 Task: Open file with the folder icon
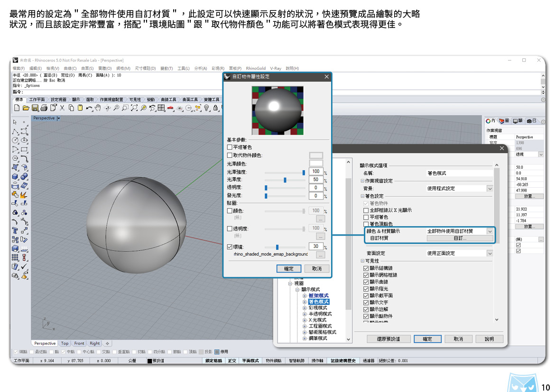[26, 108]
